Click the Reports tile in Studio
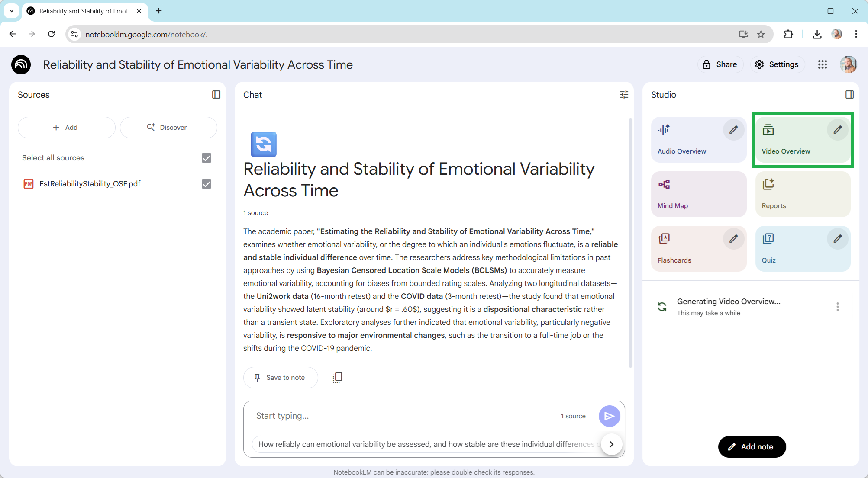 [x=802, y=194]
